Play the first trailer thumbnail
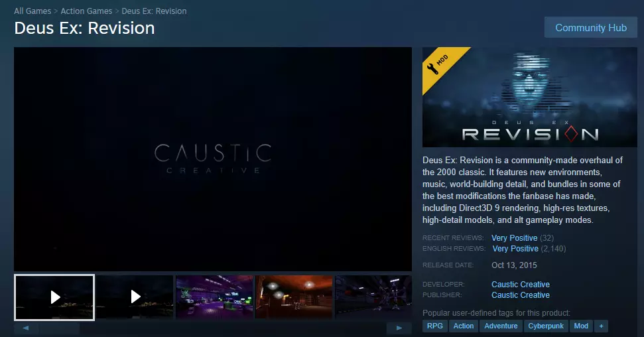Viewport: 644px width, 337px height. pos(54,297)
